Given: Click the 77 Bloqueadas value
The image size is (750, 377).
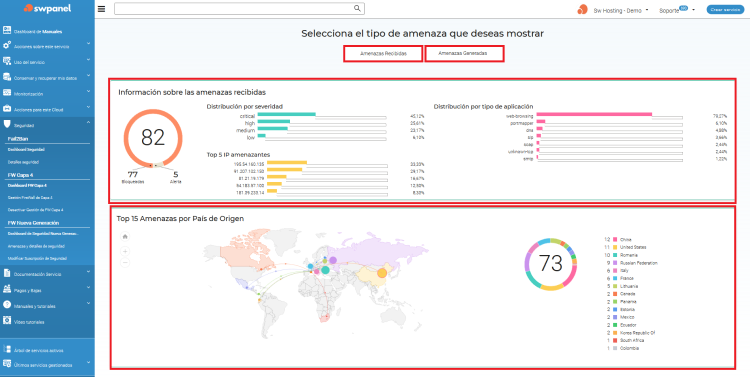Looking at the screenshot, I should 132,174.
